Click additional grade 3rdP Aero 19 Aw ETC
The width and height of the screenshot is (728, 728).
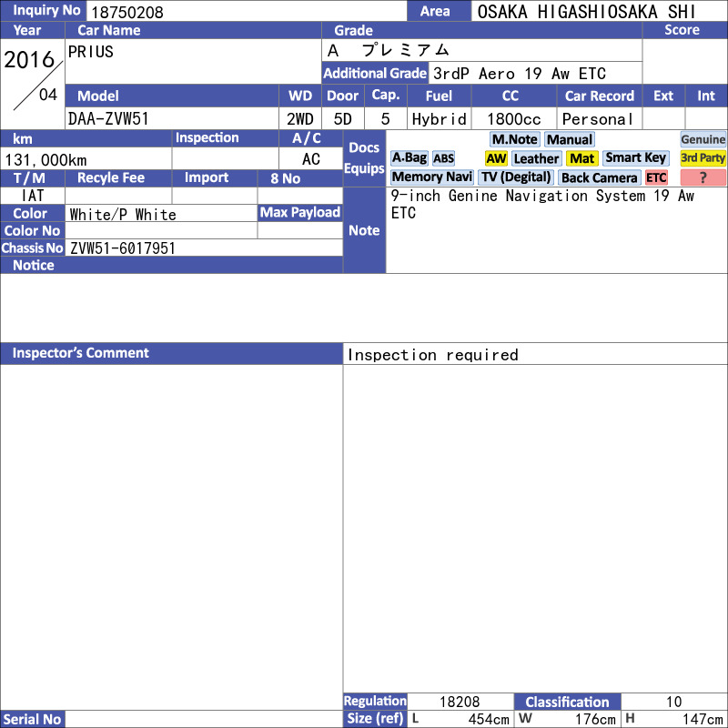coord(520,74)
